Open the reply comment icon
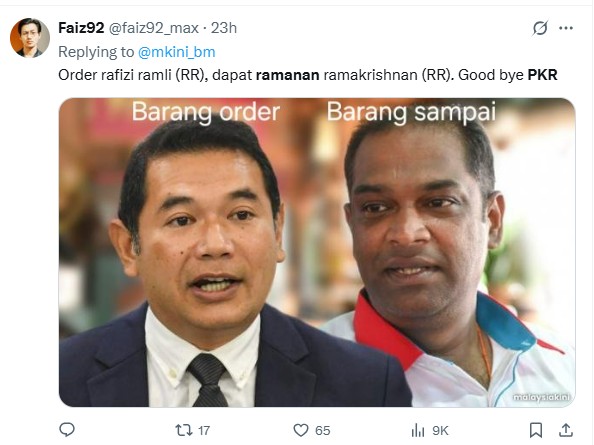The height and width of the screenshot is (445, 594). click(x=67, y=429)
